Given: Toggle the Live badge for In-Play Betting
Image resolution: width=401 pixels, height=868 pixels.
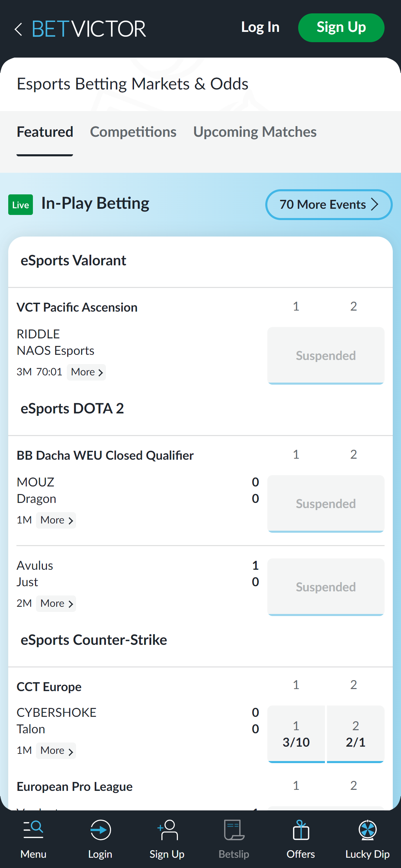Looking at the screenshot, I should pyautogui.click(x=20, y=204).
